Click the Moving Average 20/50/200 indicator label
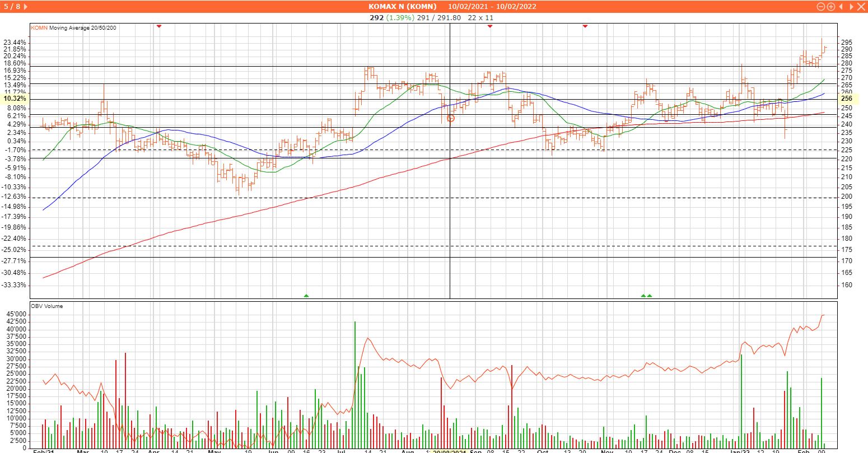868x453 pixels. (x=83, y=28)
